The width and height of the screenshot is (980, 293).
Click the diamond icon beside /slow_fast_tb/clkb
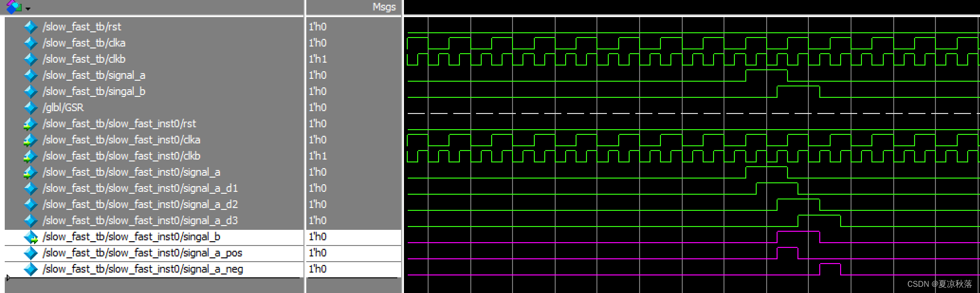pyautogui.click(x=31, y=59)
